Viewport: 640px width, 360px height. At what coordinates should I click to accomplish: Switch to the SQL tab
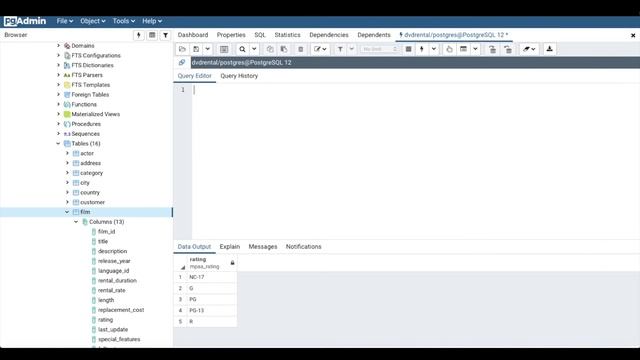click(260, 35)
